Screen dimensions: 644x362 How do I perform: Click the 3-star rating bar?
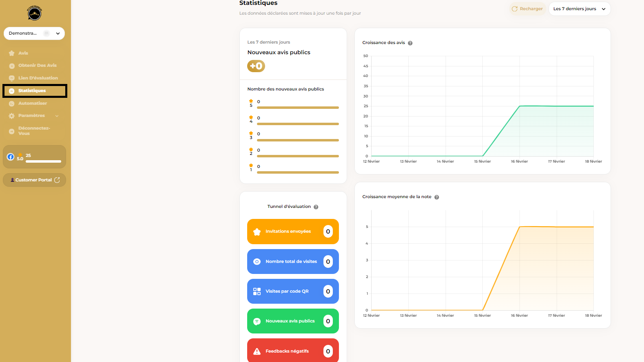[298, 140]
